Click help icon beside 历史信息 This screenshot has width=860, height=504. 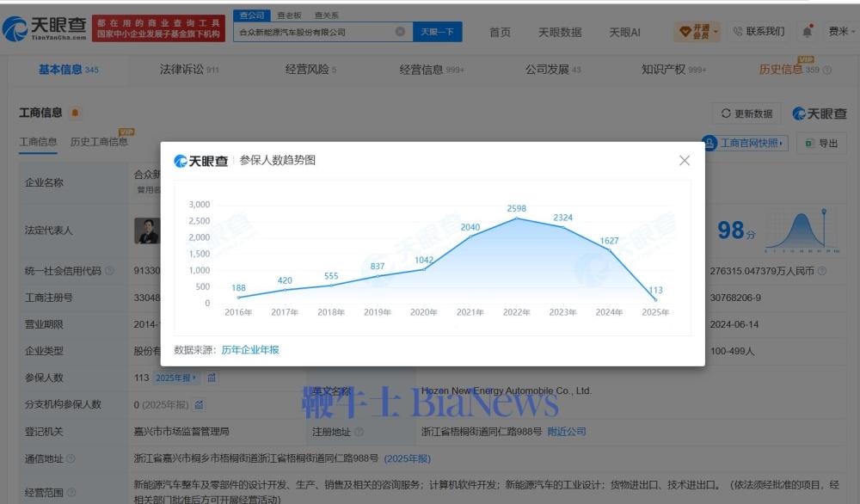(827, 71)
